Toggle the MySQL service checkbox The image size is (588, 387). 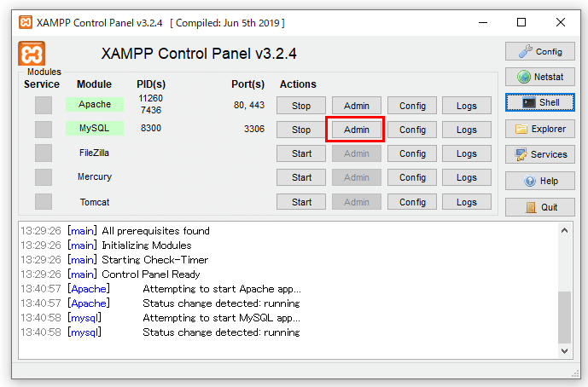click(44, 130)
